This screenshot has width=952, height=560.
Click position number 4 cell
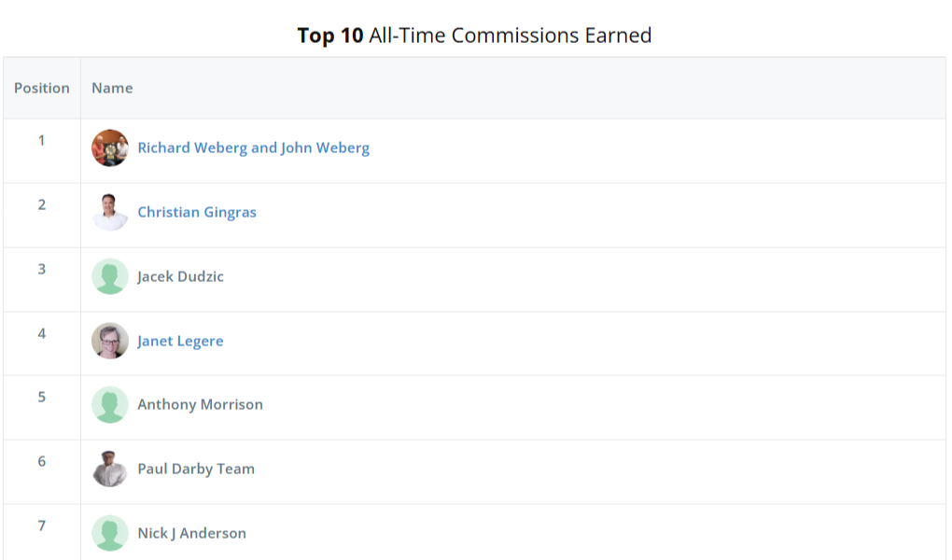(x=42, y=334)
